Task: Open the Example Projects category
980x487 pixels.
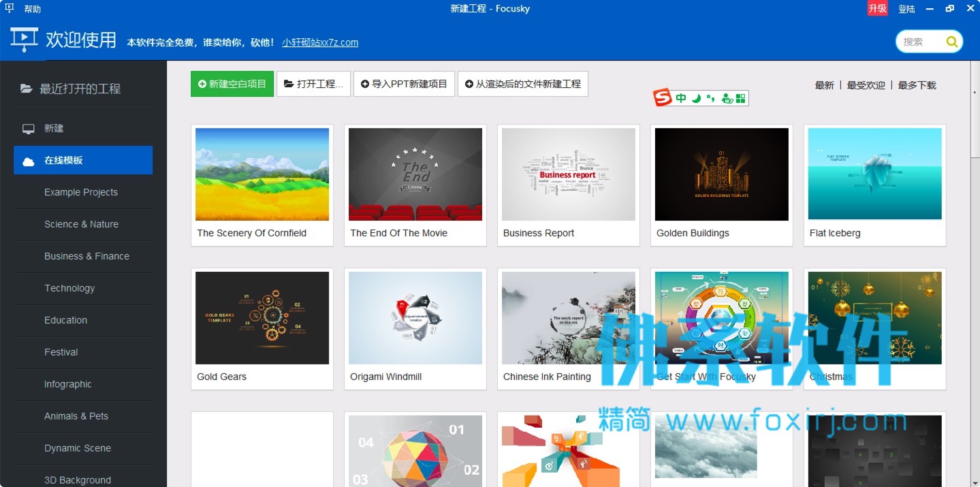Action: click(x=81, y=192)
